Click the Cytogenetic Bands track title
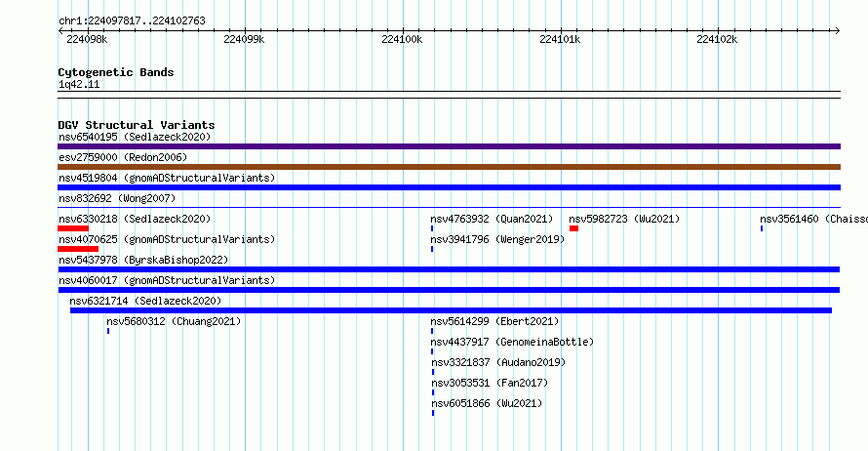The image size is (868, 451). pos(116,72)
